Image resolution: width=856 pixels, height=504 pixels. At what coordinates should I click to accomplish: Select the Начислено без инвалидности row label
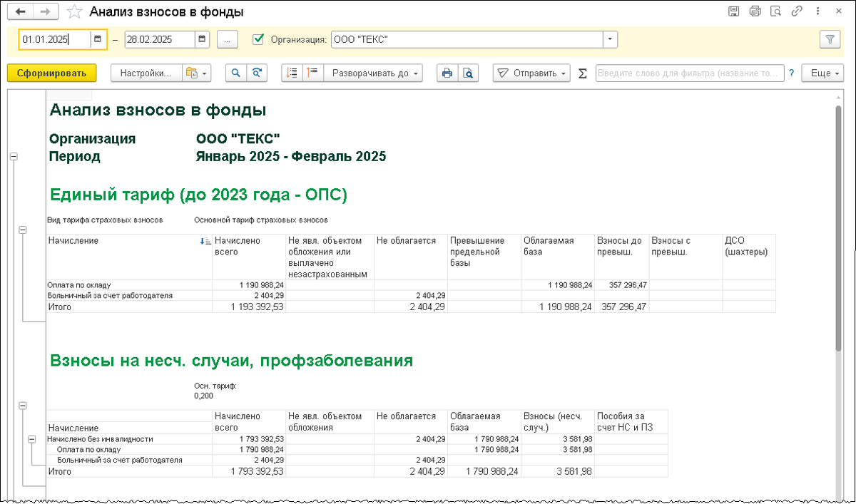[100, 439]
